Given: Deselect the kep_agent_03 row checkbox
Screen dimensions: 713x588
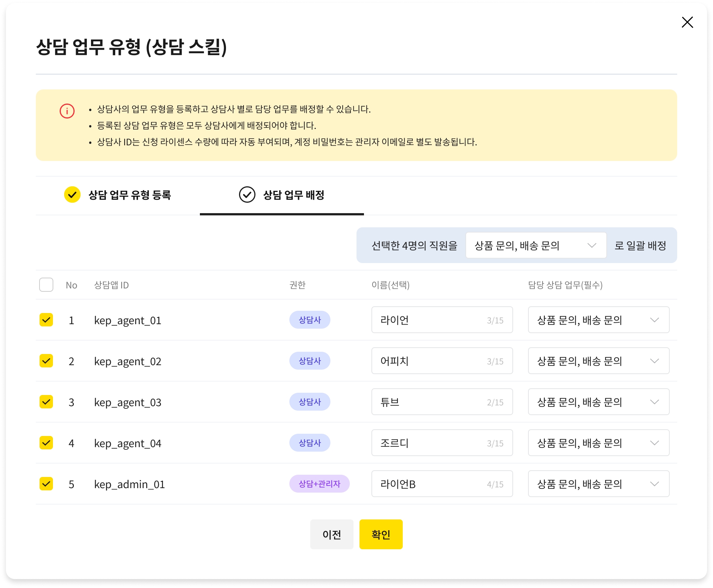Looking at the screenshot, I should tap(46, 402).
